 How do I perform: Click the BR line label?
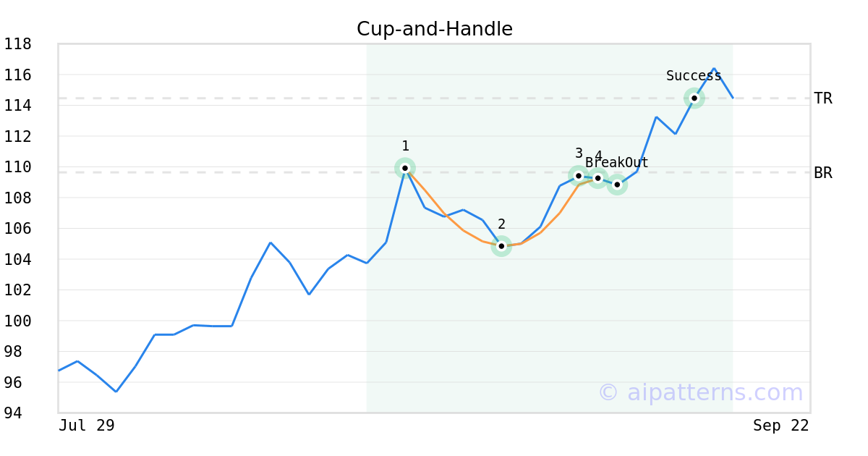(823, 173)
